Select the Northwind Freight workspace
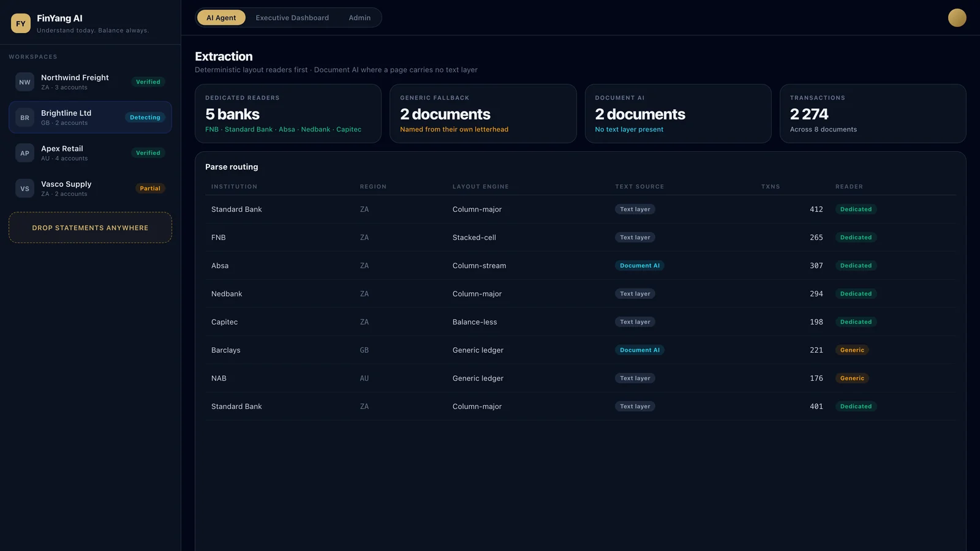 [90, 82]
